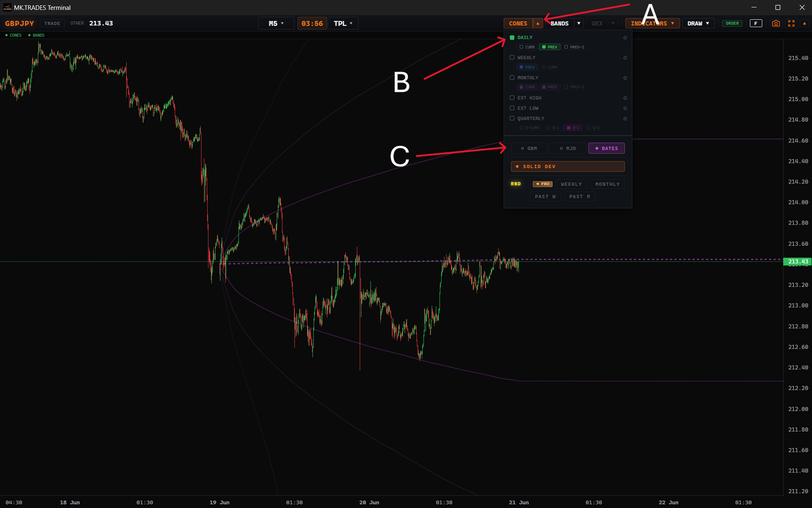Enable the MONTHLY cones checkbox
Screen dimensions: 812x508
click(512, 78)
